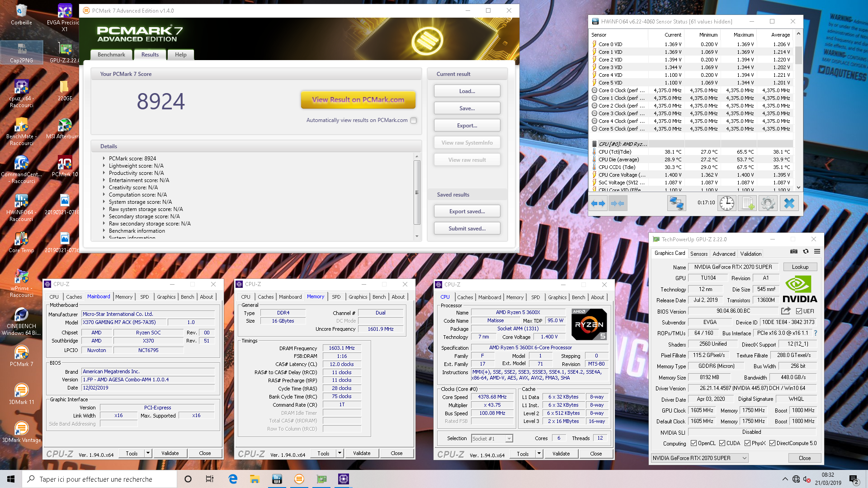
Task: Open the Advanced tab in GPU-Z
Action: coord(724,254)
